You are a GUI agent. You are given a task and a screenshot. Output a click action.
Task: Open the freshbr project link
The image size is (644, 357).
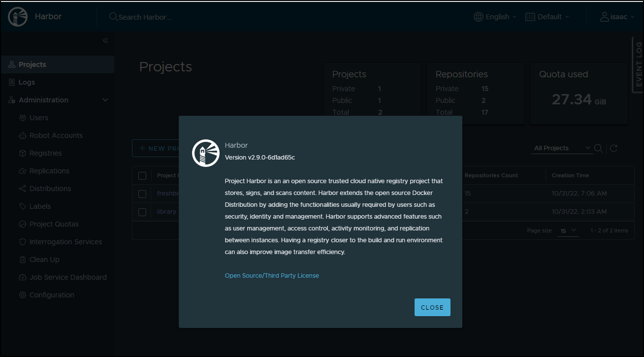tap(167, 194)
